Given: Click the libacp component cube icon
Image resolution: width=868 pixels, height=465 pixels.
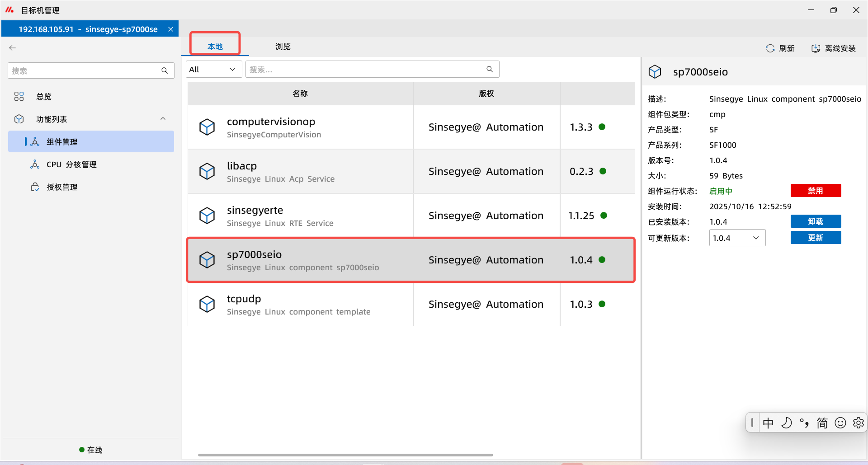Looking at the screenshot, I should point(207,171).
